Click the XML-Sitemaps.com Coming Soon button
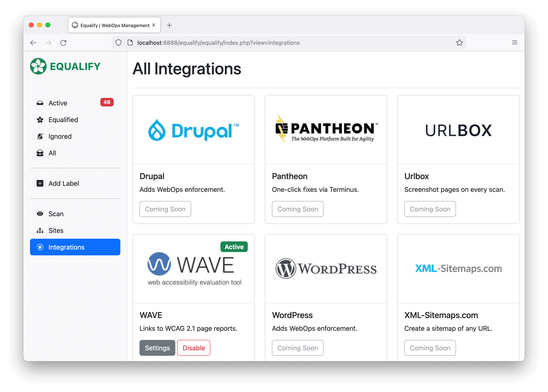548x392 pixels. 430,348
